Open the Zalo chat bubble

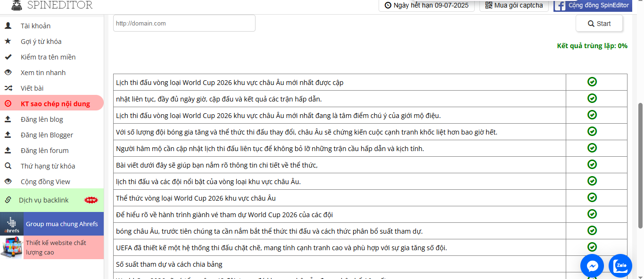[620, 266]
